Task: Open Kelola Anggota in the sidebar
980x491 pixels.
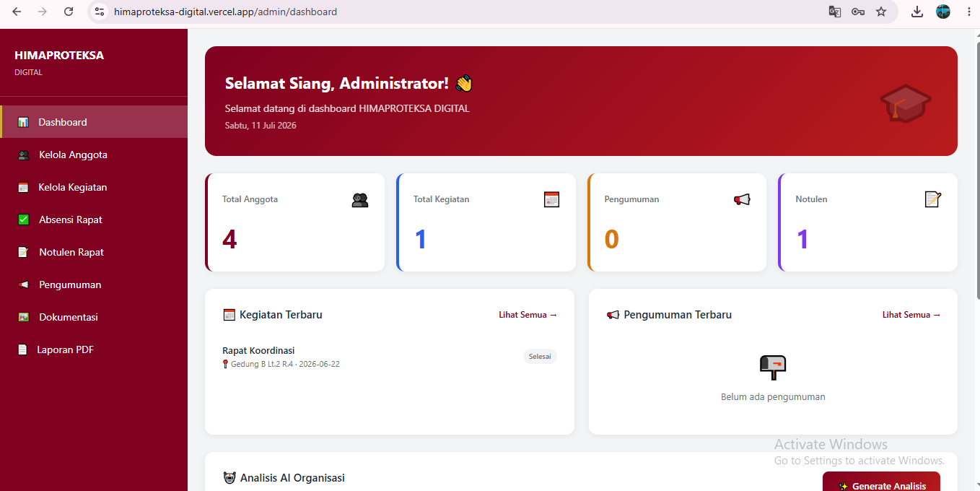Action: [x=94, y=155]
